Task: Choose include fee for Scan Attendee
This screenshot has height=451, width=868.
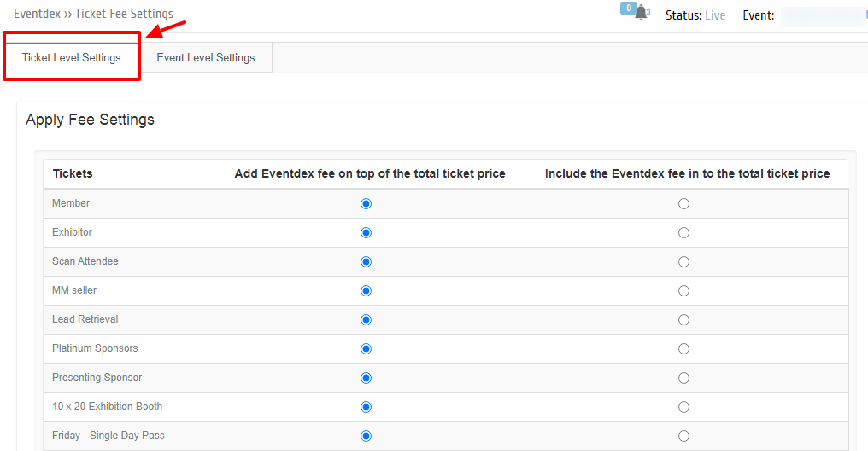Action: 683,261
